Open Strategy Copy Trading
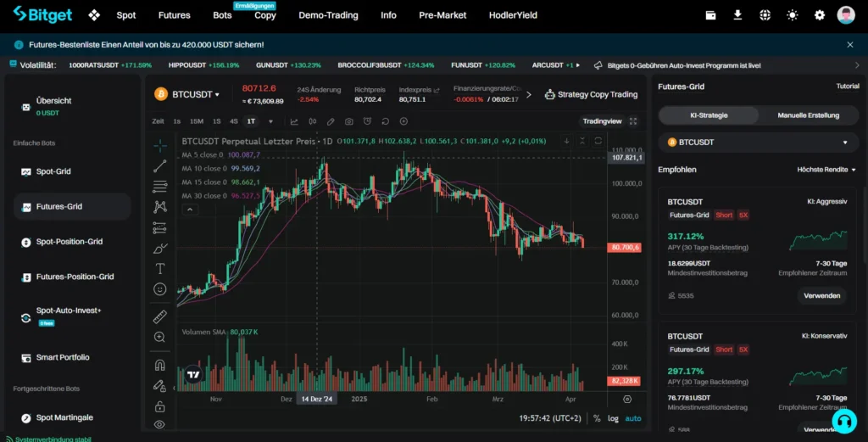The image size is (868, 442). click(x=591, y=95)
